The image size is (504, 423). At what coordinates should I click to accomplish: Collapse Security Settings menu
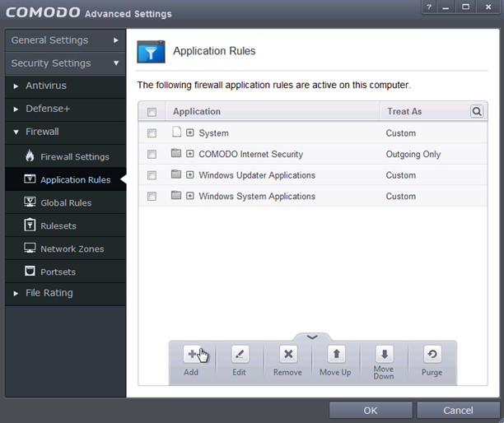(x=65, y=63)
